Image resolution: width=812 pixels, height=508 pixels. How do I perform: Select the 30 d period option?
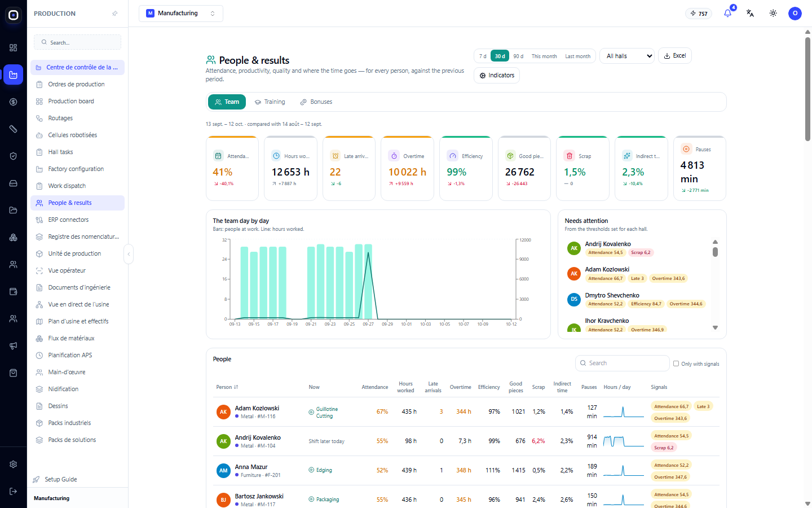pos(500,56)
